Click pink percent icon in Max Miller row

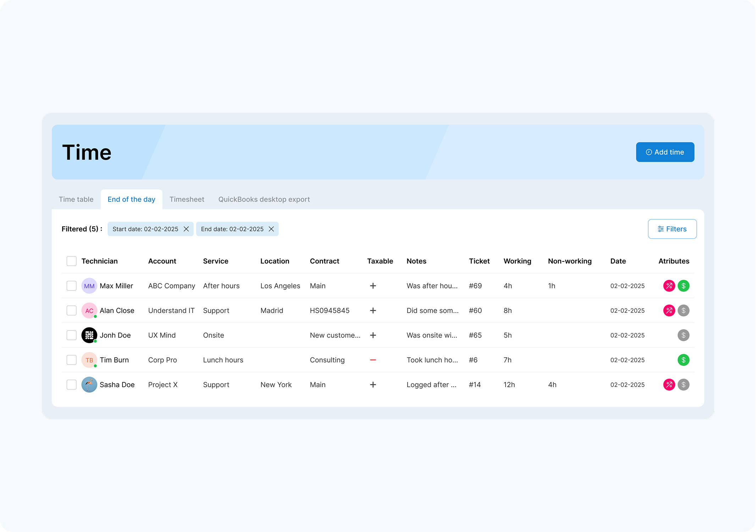point(669,286)
